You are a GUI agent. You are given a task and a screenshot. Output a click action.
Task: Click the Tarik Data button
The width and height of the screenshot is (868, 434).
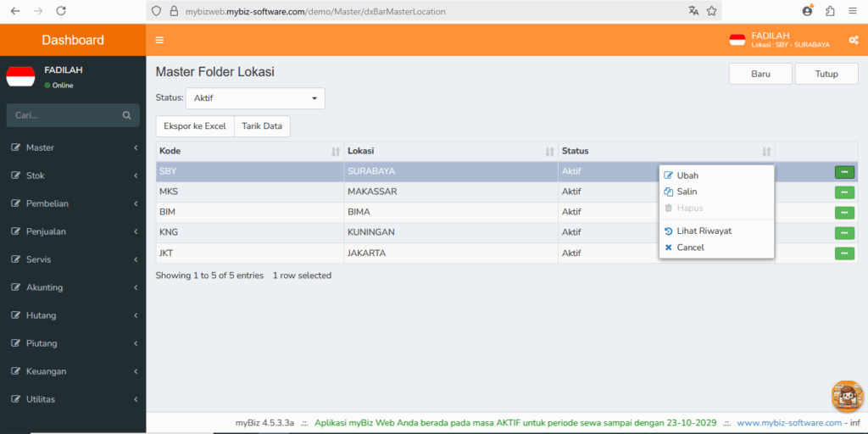point(263,126)
